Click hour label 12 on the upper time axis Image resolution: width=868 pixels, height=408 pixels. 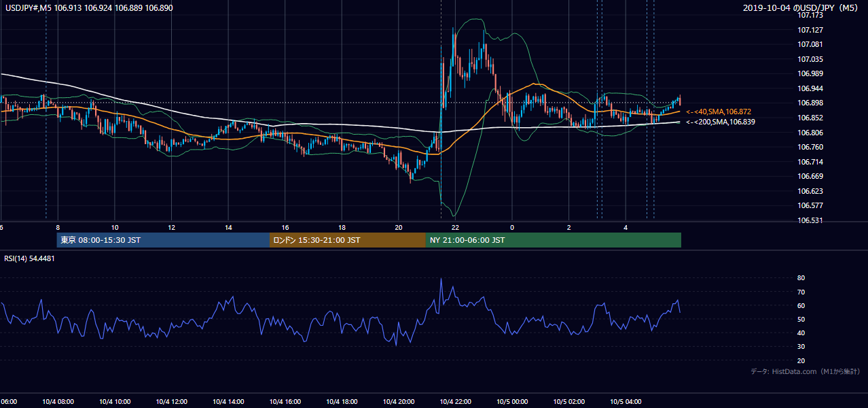pos(172,228)
